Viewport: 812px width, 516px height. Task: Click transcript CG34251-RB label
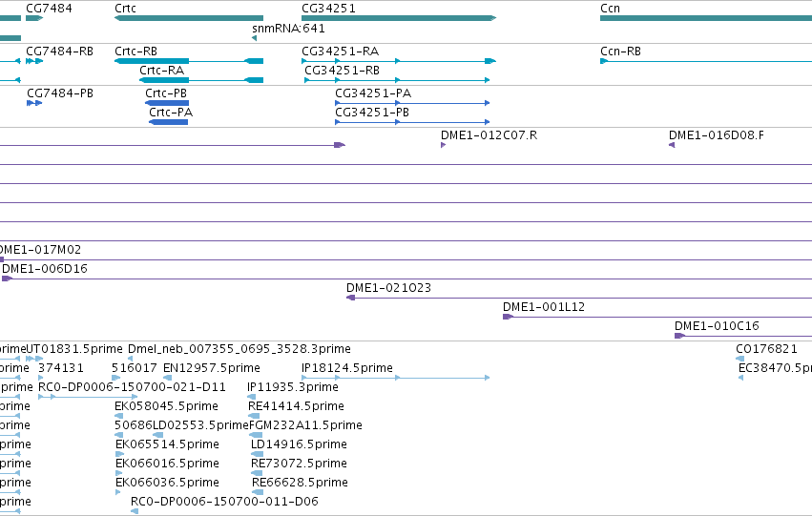click(342, 71)
